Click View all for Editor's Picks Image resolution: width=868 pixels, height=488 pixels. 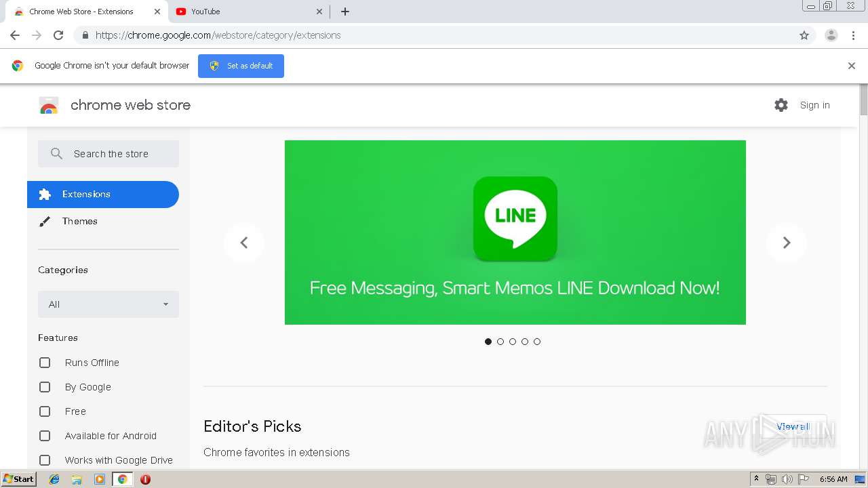[x=793, y=426]
